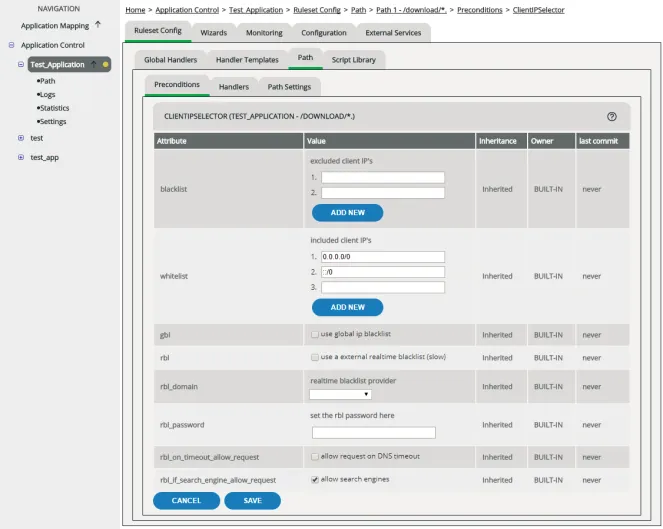Click the yellow status dot on Test_Application
The height and width of the screenshot is (529, 663).
[x=105, y=64]
